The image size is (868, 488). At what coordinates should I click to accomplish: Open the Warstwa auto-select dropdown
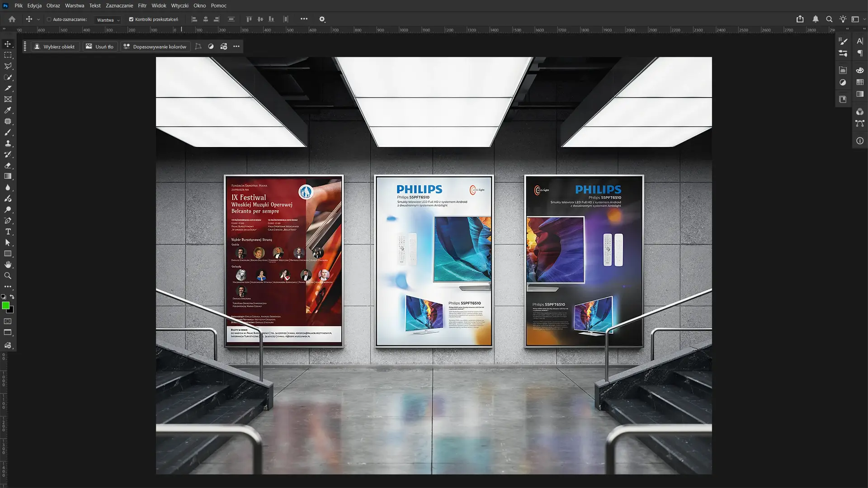108,20
